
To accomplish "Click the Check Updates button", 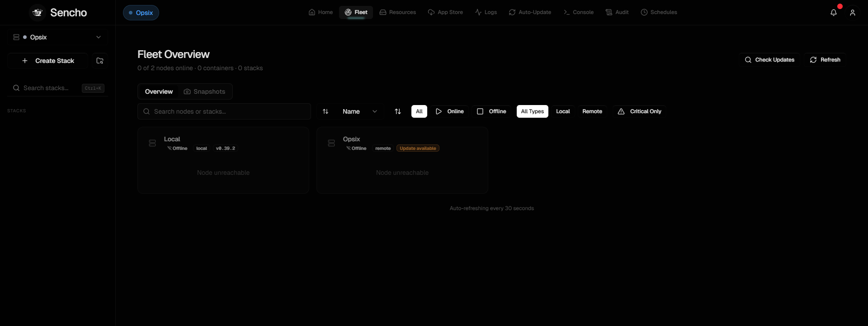I will (769, 60).
